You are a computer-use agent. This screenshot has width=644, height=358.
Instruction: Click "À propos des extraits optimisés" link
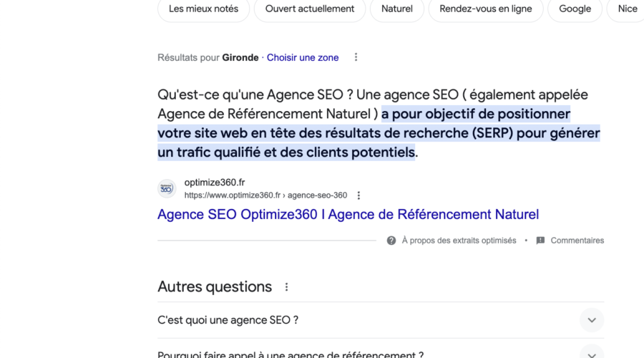(459, 241)
